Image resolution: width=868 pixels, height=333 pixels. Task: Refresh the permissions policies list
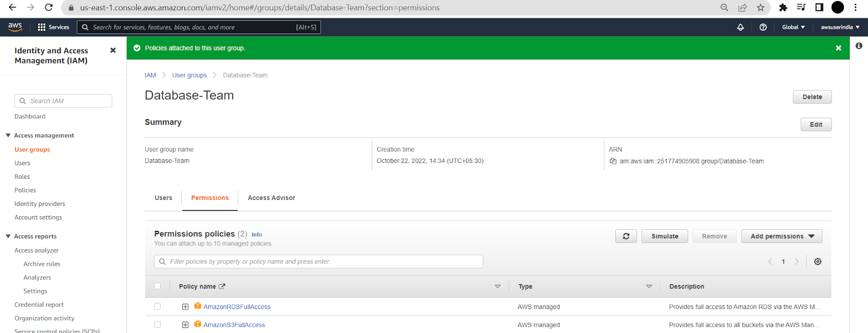point(626,236)
